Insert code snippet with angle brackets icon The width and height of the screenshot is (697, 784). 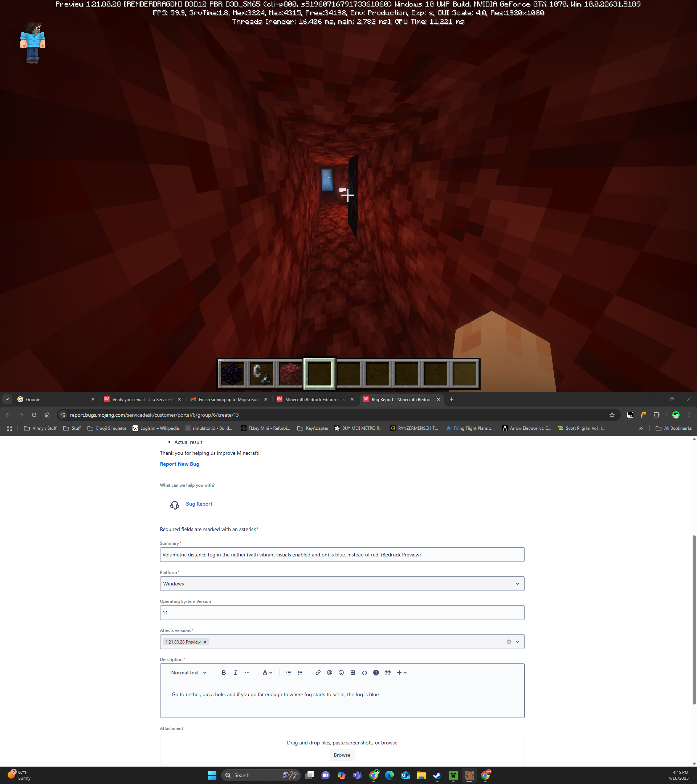[x=364, y=672]
